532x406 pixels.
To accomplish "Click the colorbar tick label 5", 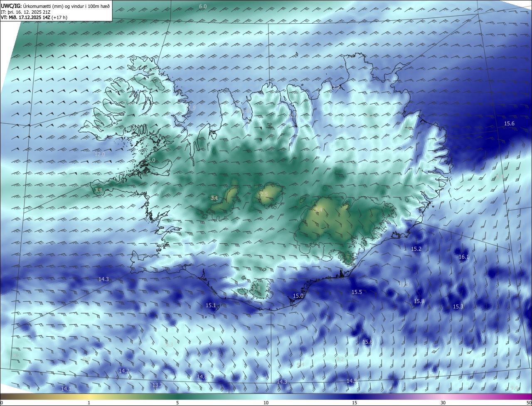I will tap(177, 403).
